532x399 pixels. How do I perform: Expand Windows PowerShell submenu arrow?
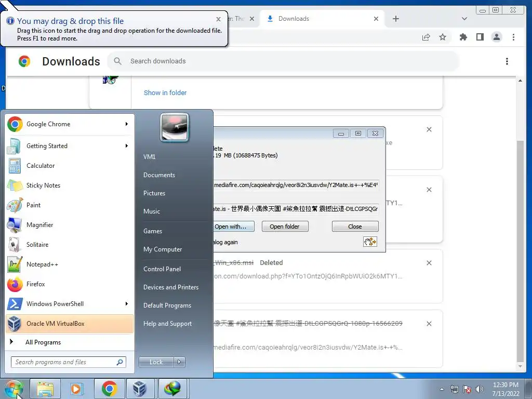point(127,303)
